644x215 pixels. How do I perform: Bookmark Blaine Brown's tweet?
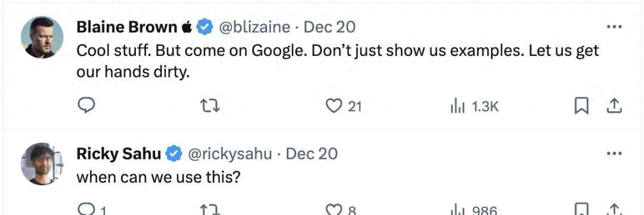click(x=581, y=107)
